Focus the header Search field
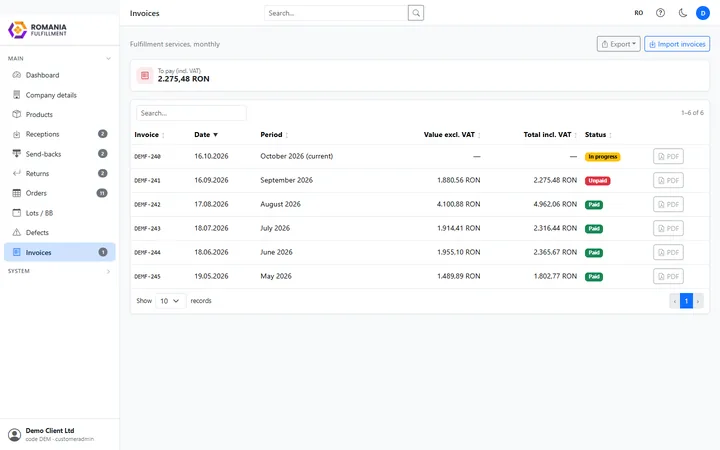Image resolution: width=720 pixels, height=450 pixels. pyautogui.click(x=336, y=13)
